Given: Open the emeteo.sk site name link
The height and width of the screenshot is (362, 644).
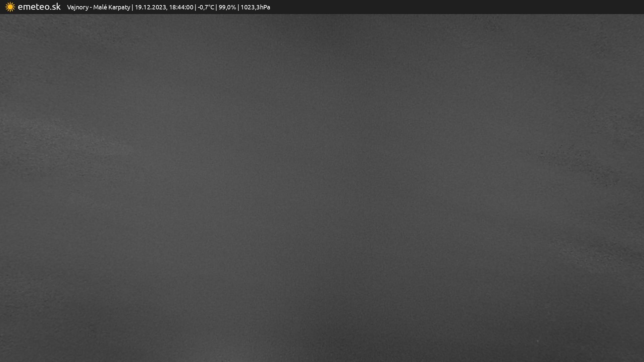Looking at the screenshot, I should [39, 7].
